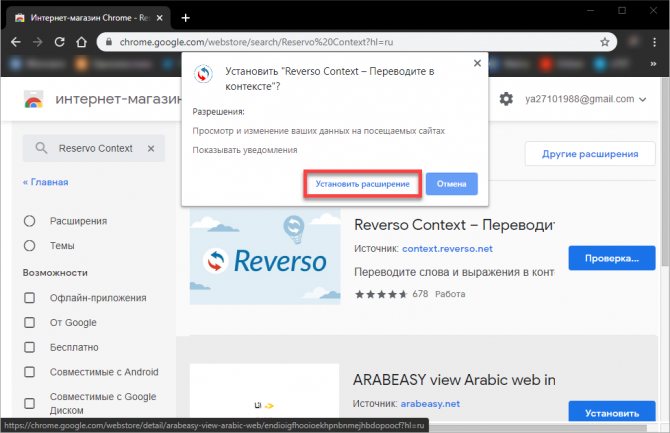Open the ARABEASY extension thumbnail
The image size is (670, 433).
(x=264, y=391)
